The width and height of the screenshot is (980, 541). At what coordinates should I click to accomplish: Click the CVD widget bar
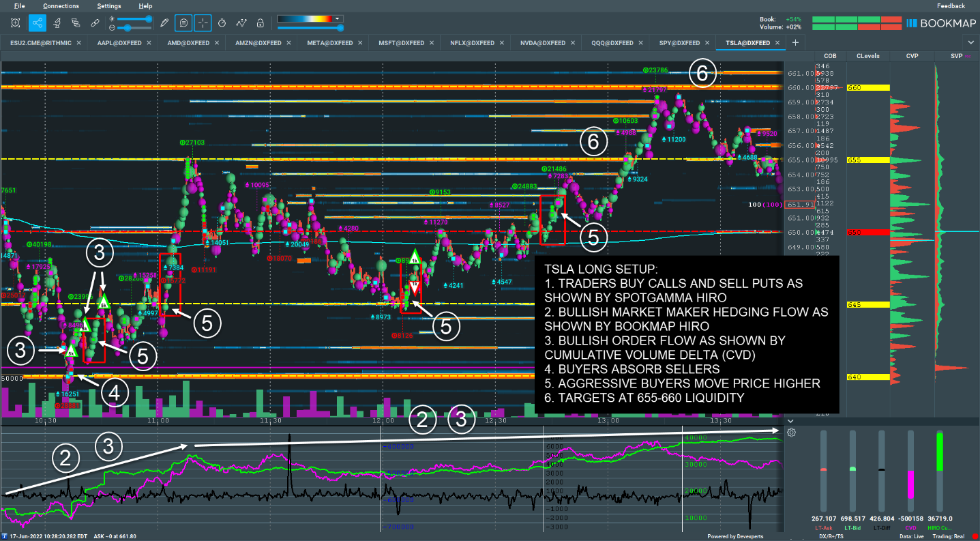[x=910, y=469]
